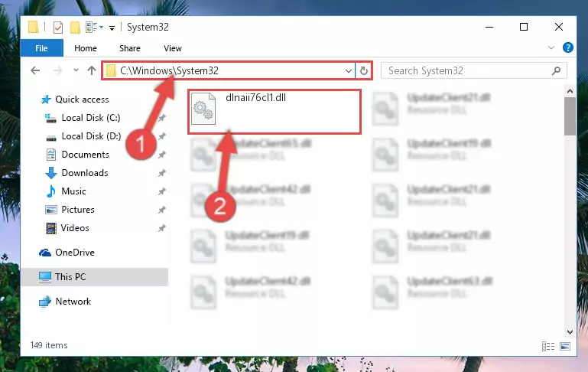
Task: Maximize the System32 window
Action: tap(524, 28)
